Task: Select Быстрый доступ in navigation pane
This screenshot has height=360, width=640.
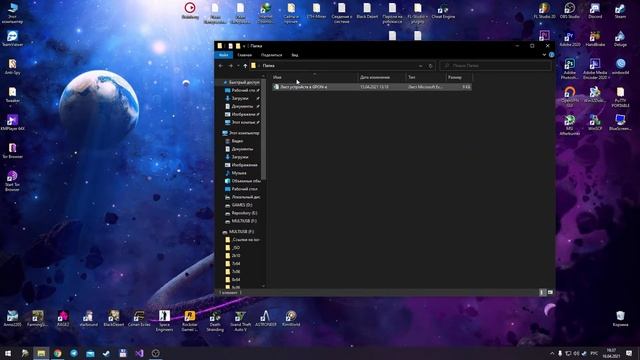Action: pyautogui.click(x=241, y=82)
